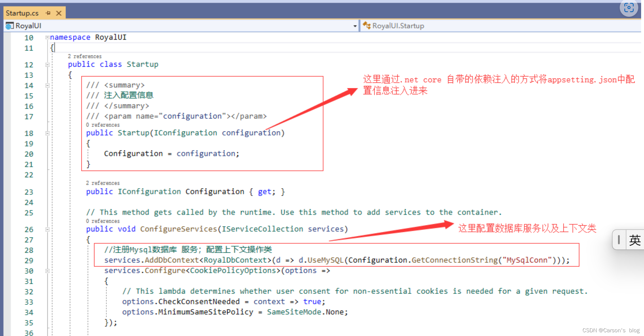Click the <param name="configuration"> comment line

tap(176, 116)
